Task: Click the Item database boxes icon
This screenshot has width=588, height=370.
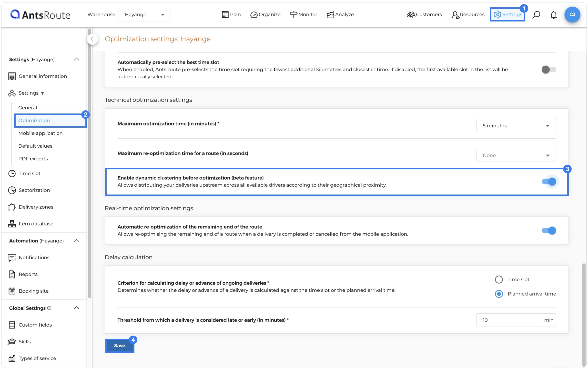Action: [12, 224]
